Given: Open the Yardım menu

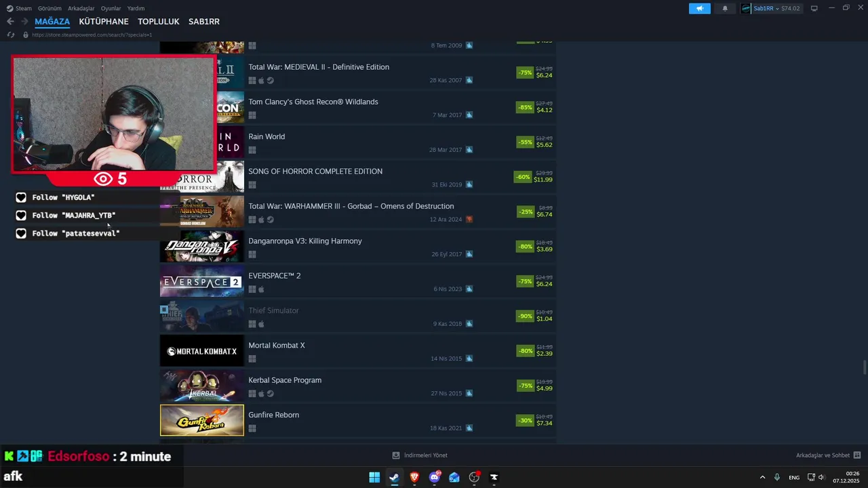Looking at the screenshot, I should click(136, 8).
